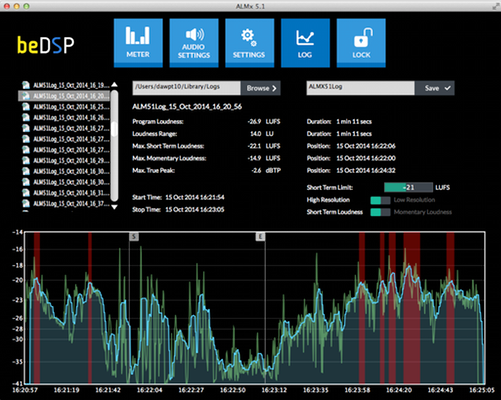This screenshot has height=400, width=501.
Task: Click the log title ALM51Log_15_Oct_2014_16_20_56
Action: [x=187, y=107]
